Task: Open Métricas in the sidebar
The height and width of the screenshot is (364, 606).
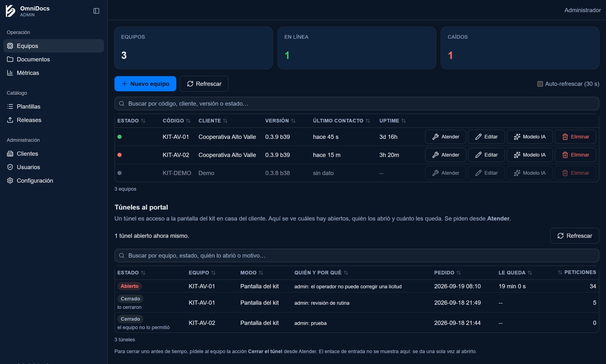Action: pyautogui.click(x=54, y=73)
